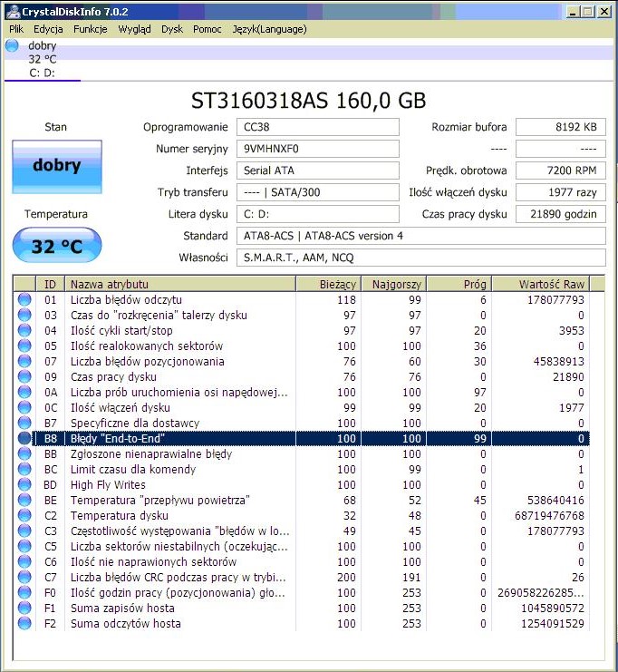Click status orb for attribute 09
618x672 pixels.
click(x=24, y=376)
